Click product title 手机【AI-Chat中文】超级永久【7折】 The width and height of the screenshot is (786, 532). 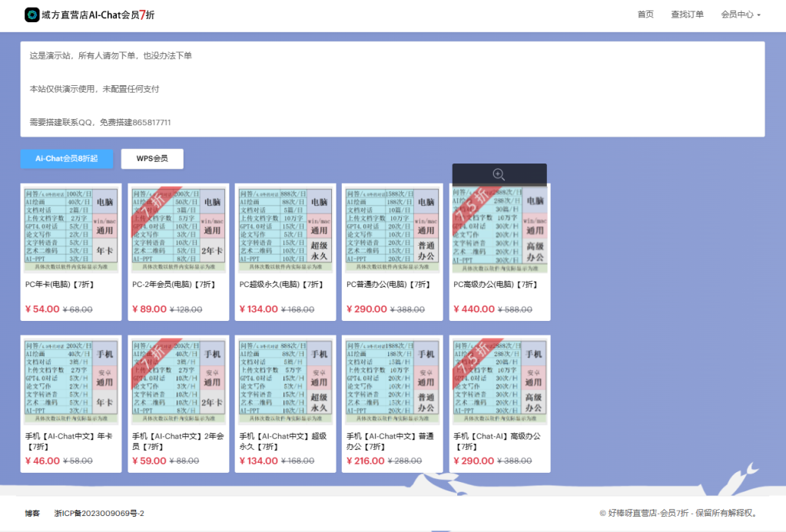coord(284,441)
